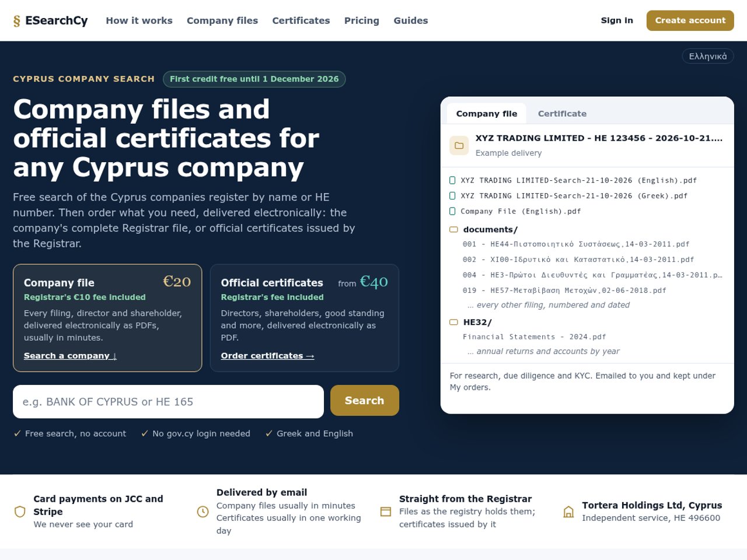The height and width of the screenshot is (560, 747).
Task: Click the Create account button
Action: [690, 20]
